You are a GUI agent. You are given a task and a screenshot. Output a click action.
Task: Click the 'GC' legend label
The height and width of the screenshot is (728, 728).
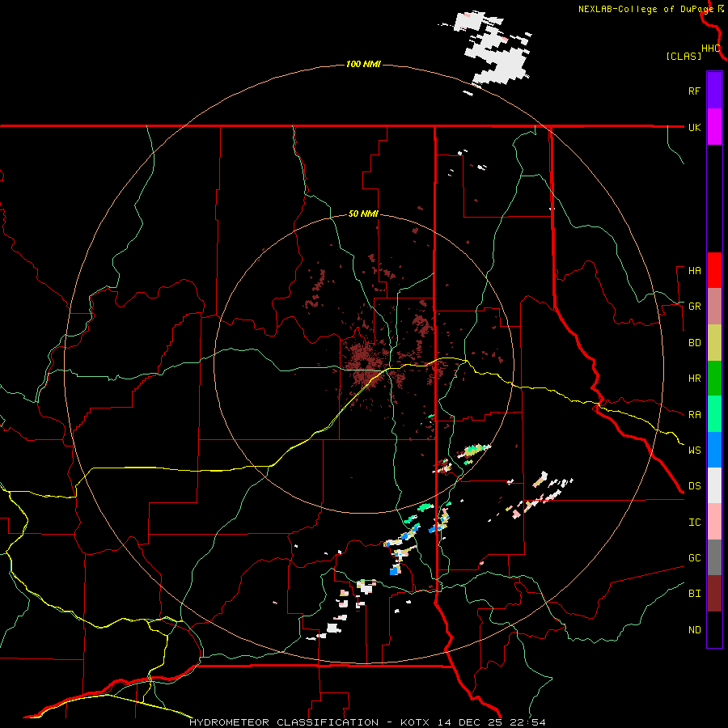[x=695, y=558]
